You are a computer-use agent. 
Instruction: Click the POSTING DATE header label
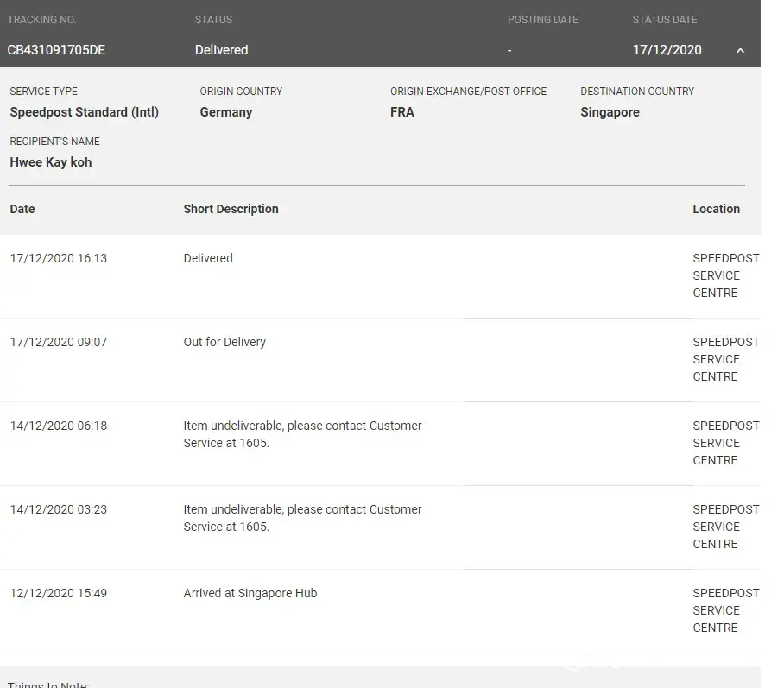(x=542, y=20)
